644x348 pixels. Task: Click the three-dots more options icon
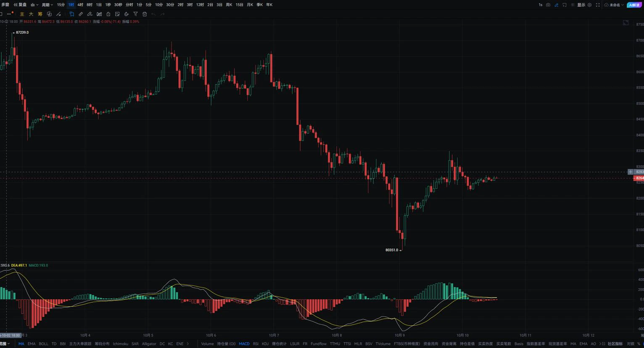(10, 14)
